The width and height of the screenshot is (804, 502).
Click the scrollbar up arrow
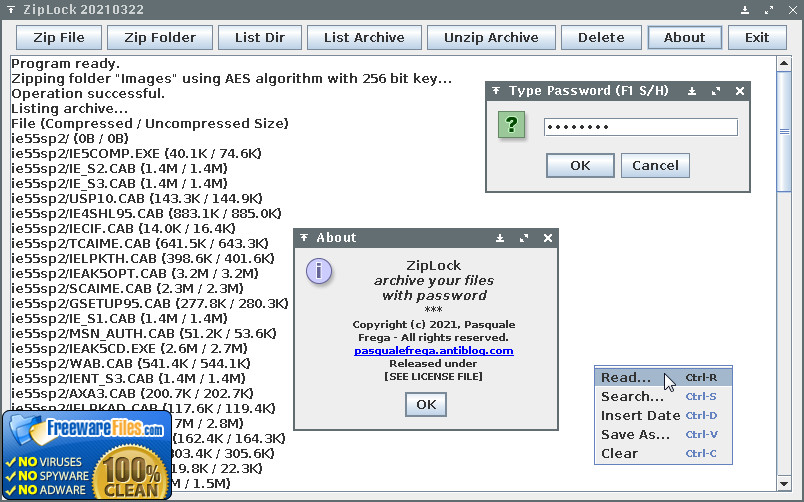tap(783, 64)
